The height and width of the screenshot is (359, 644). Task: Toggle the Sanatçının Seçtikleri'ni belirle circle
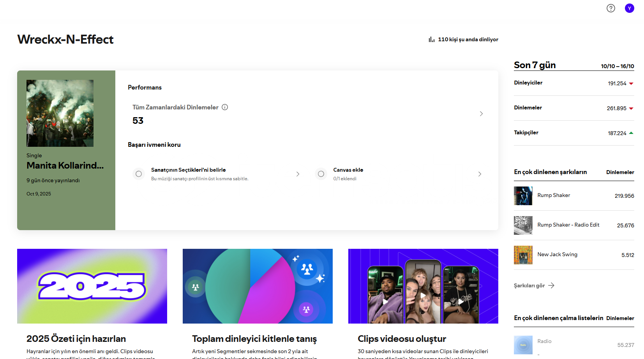(x=139, y=174)
